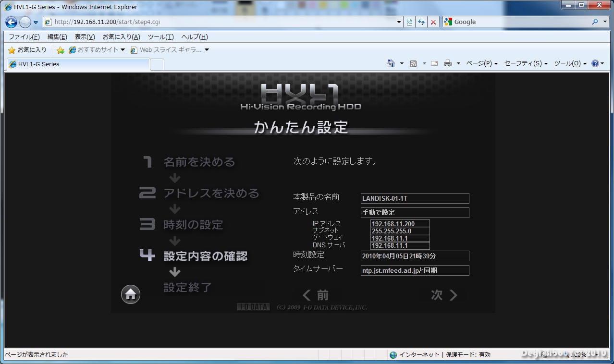This screenshot has width=614, height=364.
Task: Click step 3 時刻の設定
Action: pos(182,224)
